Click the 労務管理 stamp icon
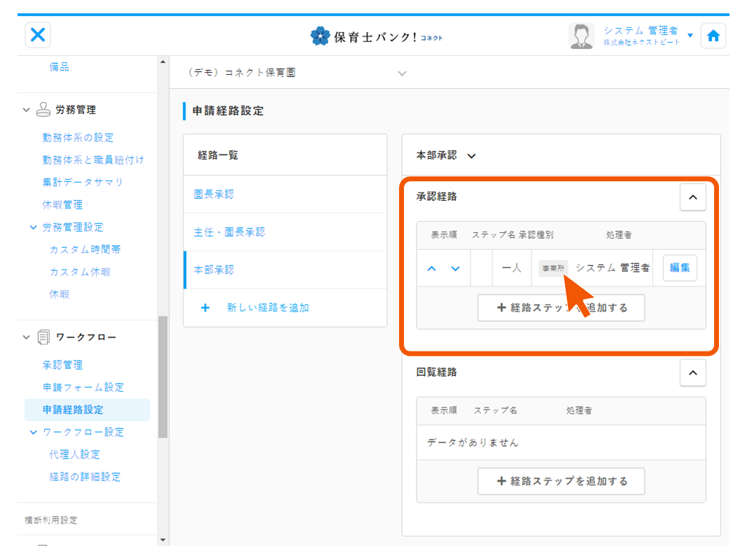 coord(43,110)
